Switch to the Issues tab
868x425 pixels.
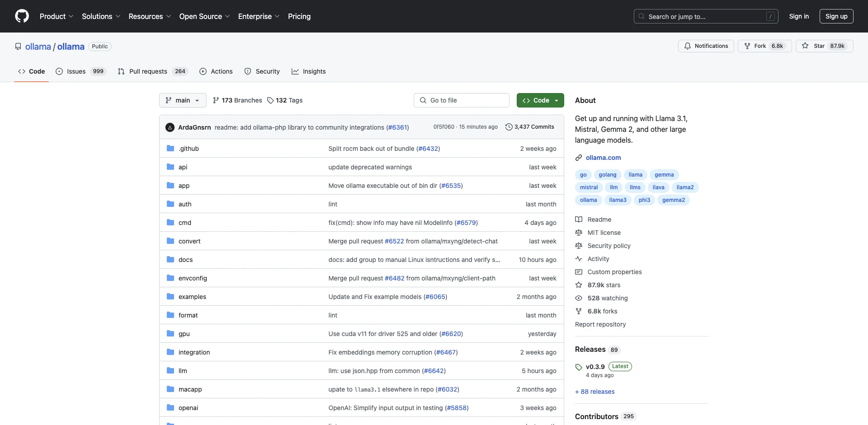click(x=80, y=71)
